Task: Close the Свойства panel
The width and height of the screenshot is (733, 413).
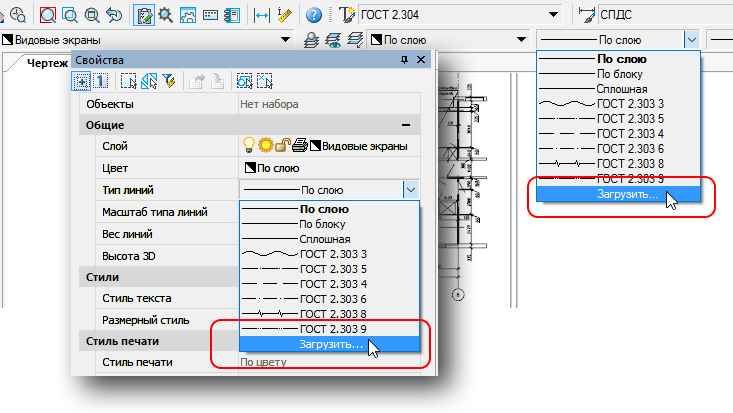Action: (421, 60)
